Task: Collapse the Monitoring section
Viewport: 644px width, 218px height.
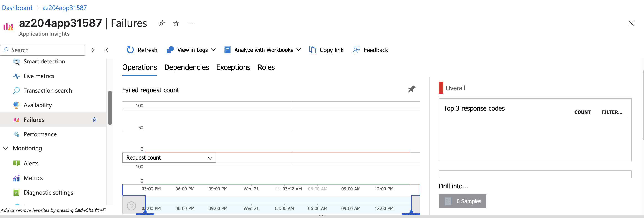Action: pos(5,148)
